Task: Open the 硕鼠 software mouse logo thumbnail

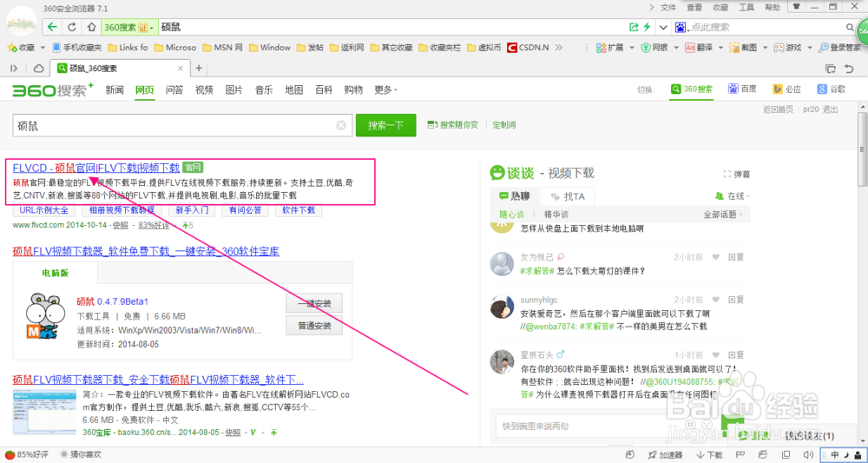Action: [46, 315]
